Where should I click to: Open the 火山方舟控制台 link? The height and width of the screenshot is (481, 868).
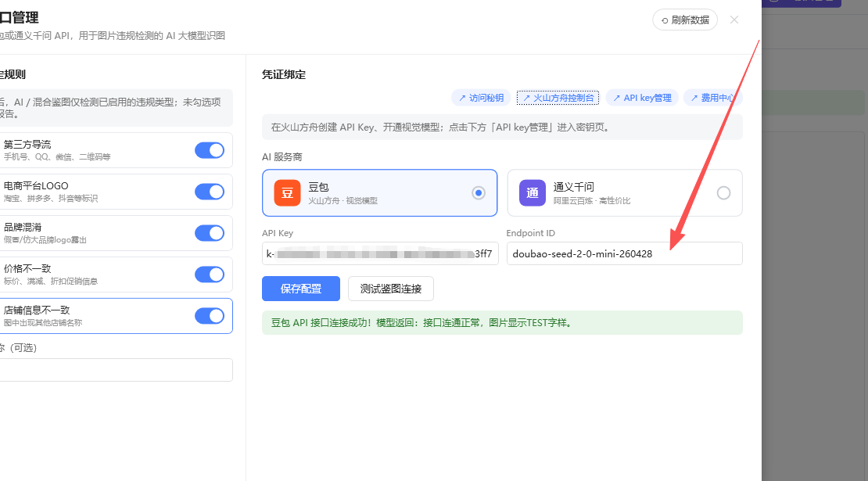pos(558,98)
